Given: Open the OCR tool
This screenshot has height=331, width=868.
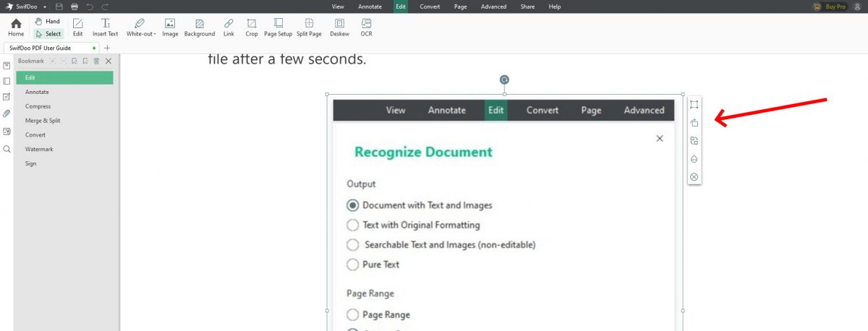Looking at the screenshot, I should (x=366, y=27).
